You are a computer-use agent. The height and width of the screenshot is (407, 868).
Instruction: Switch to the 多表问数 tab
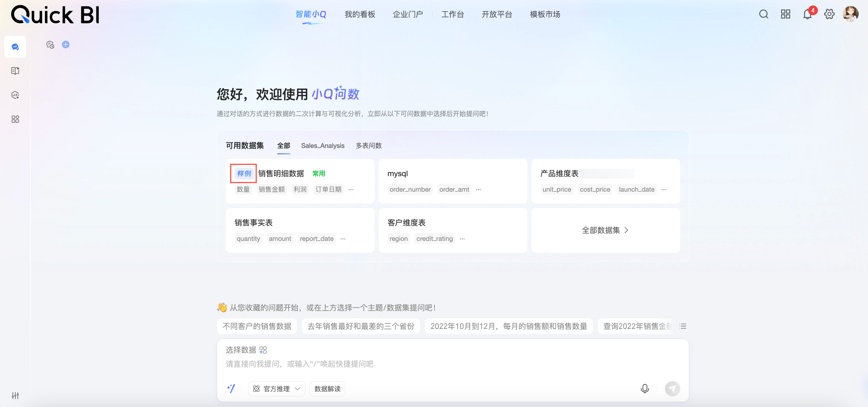pos(369,145)
